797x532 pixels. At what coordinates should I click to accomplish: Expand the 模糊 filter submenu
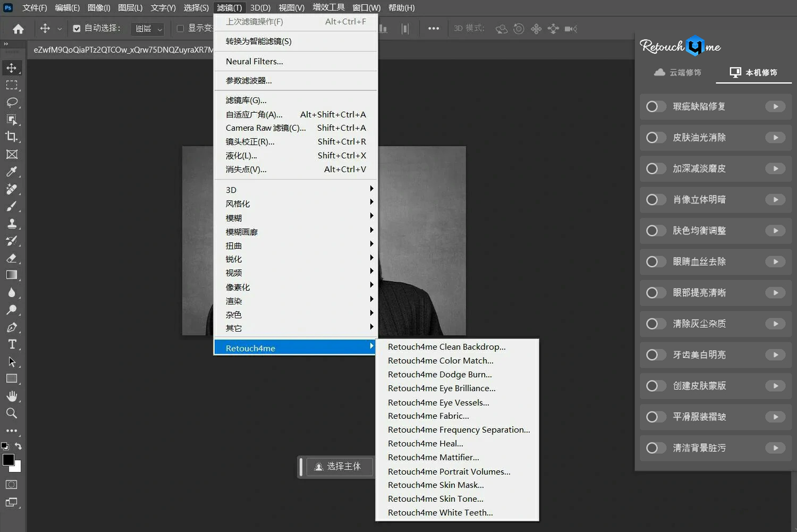[295, 218]
